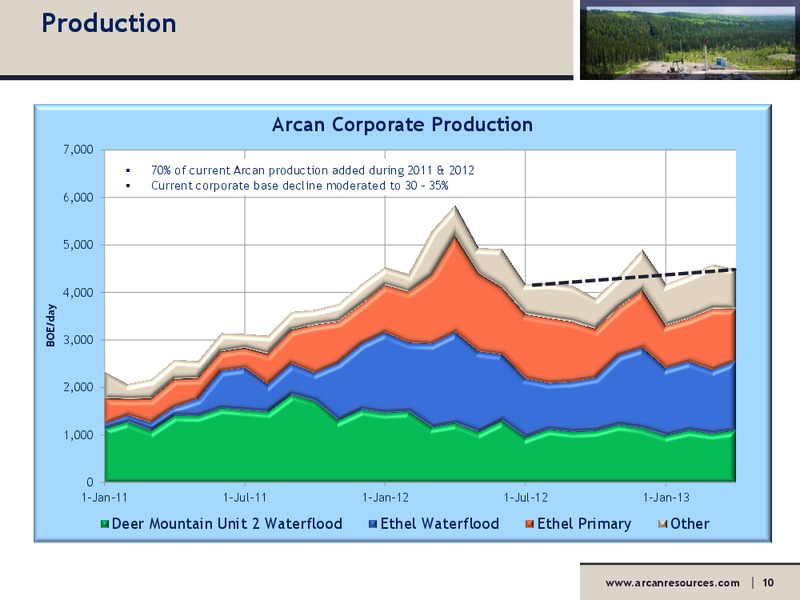This screenshot has height=600, width=800.
Task: Select the 'Ethel Waterflood' legend label
Action: [440, 524]
